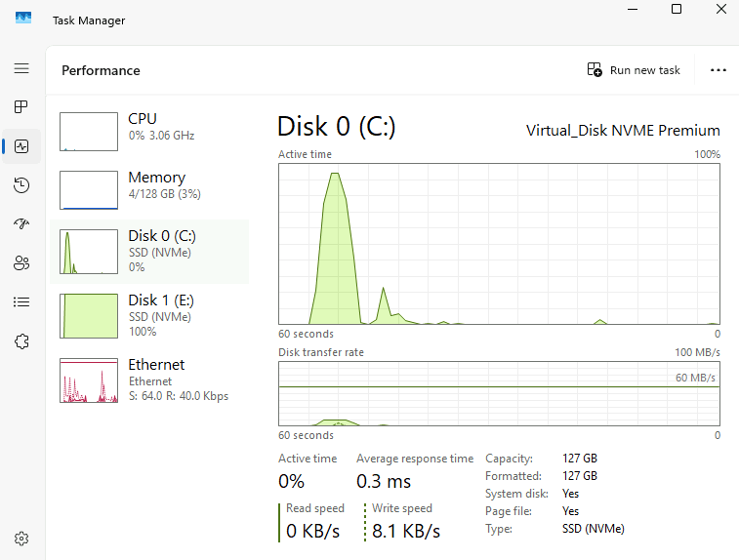Image resolution: width=739 pixels, height=560 pixels.
Task: Open the hamburger navigation menu
Action: point(21,69)
